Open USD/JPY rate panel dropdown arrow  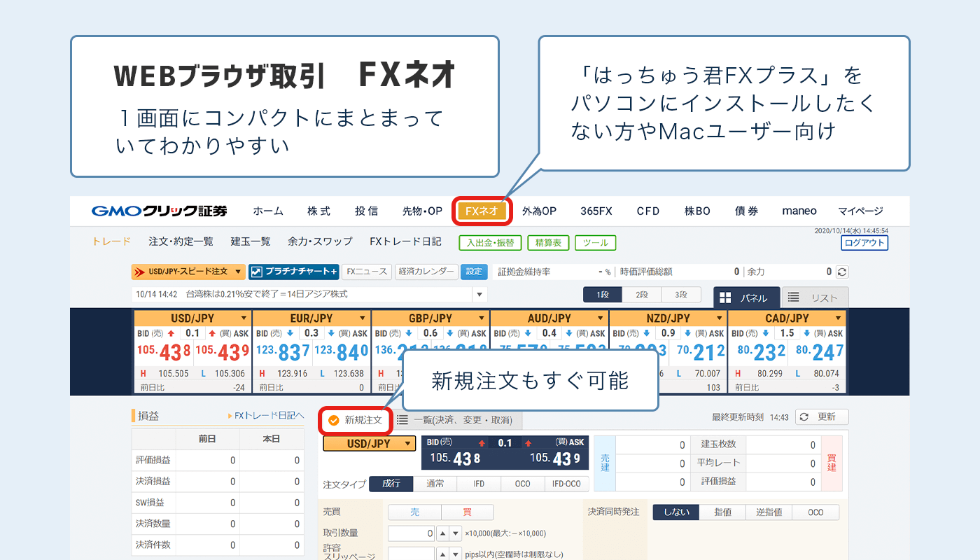pyautogui.click(x=244, y=318)
